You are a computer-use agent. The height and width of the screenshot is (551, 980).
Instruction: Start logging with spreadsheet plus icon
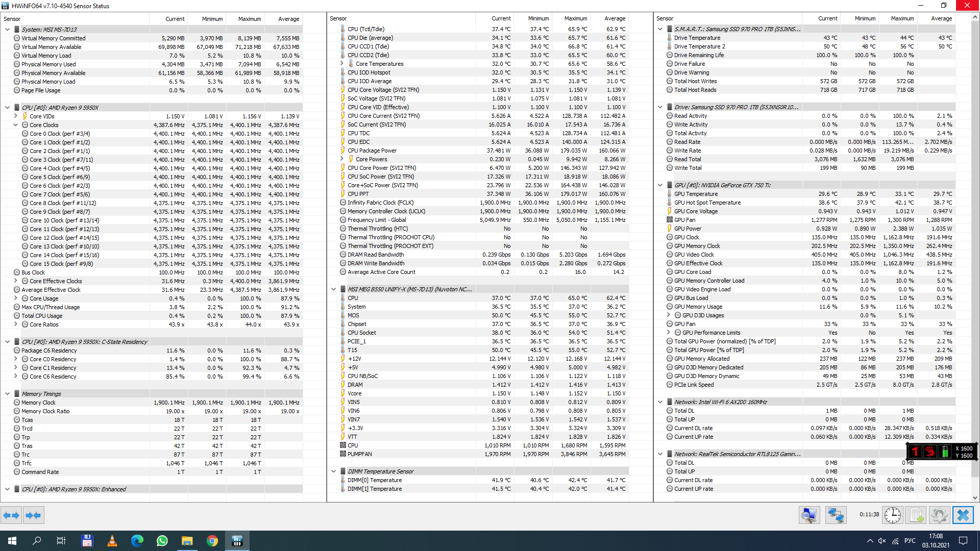point(917,515)
